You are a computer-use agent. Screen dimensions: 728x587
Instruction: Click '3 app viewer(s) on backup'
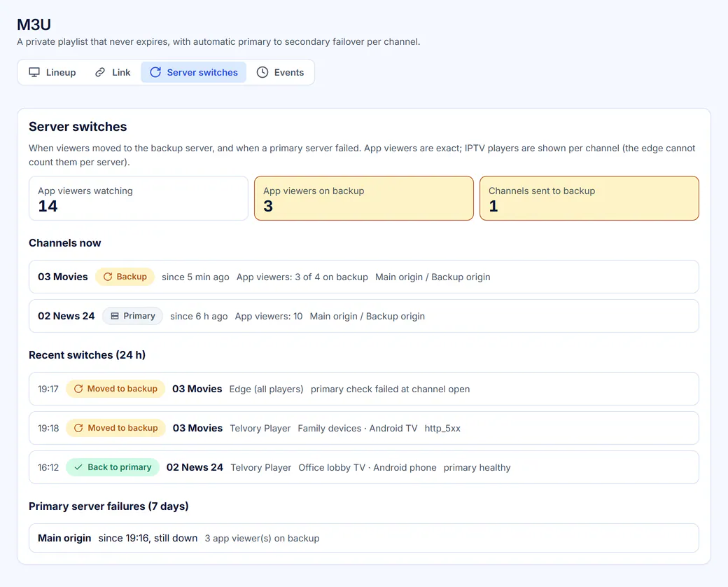(262, 538)
